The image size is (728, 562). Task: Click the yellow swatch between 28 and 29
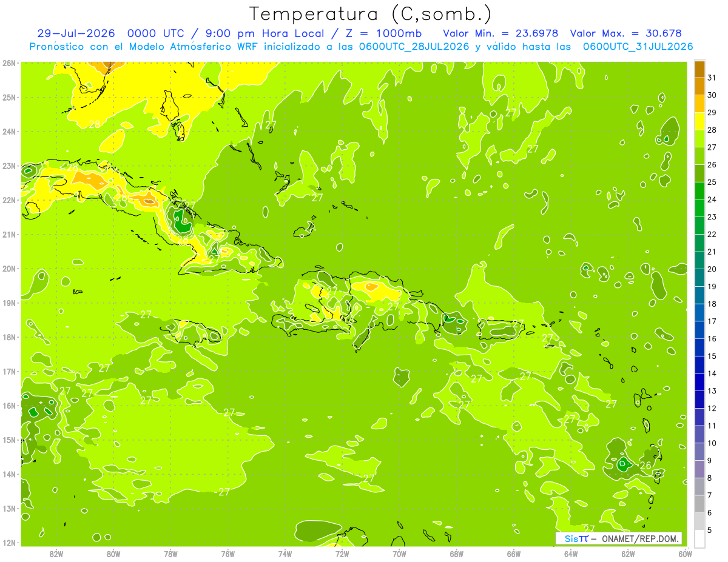click(x=699, y=121)
